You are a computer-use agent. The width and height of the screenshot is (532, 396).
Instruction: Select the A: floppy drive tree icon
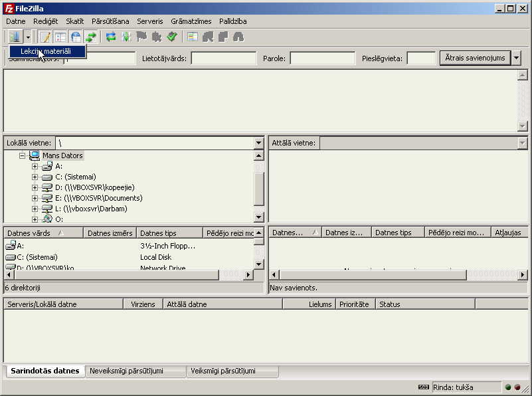[47, 166]
